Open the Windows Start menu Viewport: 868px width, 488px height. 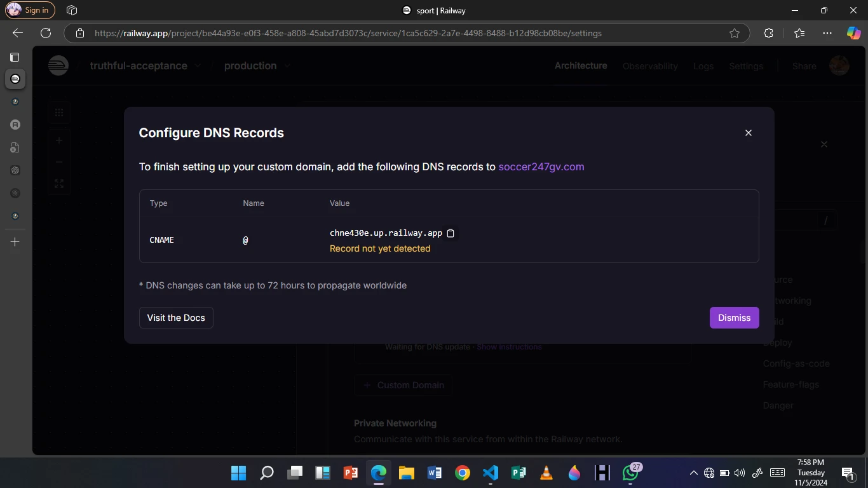coord(238,473)
